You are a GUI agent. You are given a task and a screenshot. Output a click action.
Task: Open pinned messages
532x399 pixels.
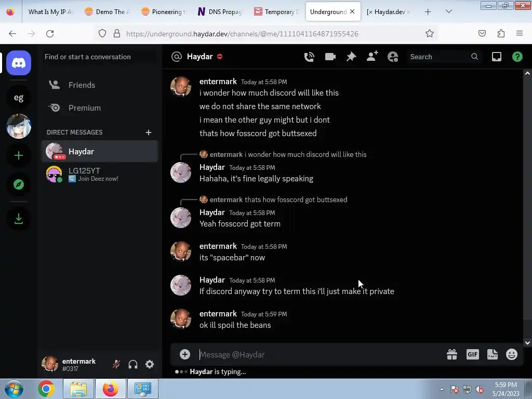click(351, 57)
